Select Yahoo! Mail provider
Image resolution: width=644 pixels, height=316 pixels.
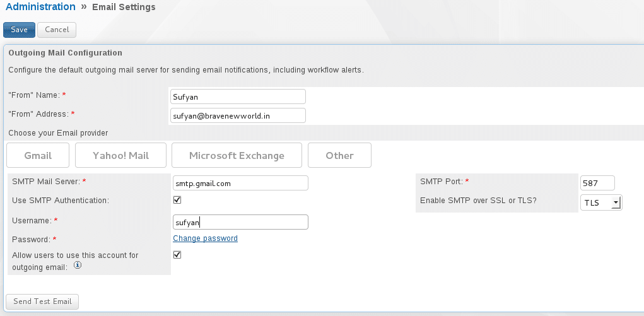120,155
